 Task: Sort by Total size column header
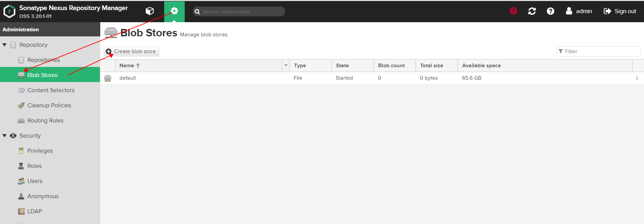point(437,66)
